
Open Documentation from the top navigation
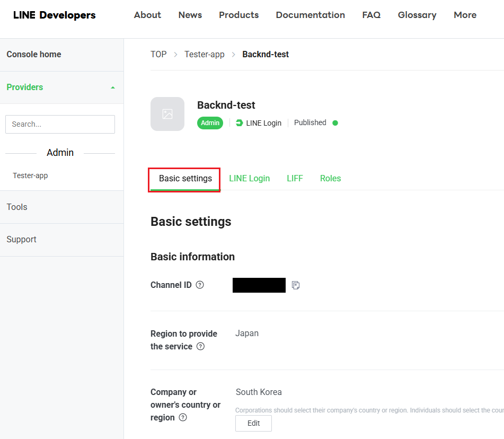point(310,15)
